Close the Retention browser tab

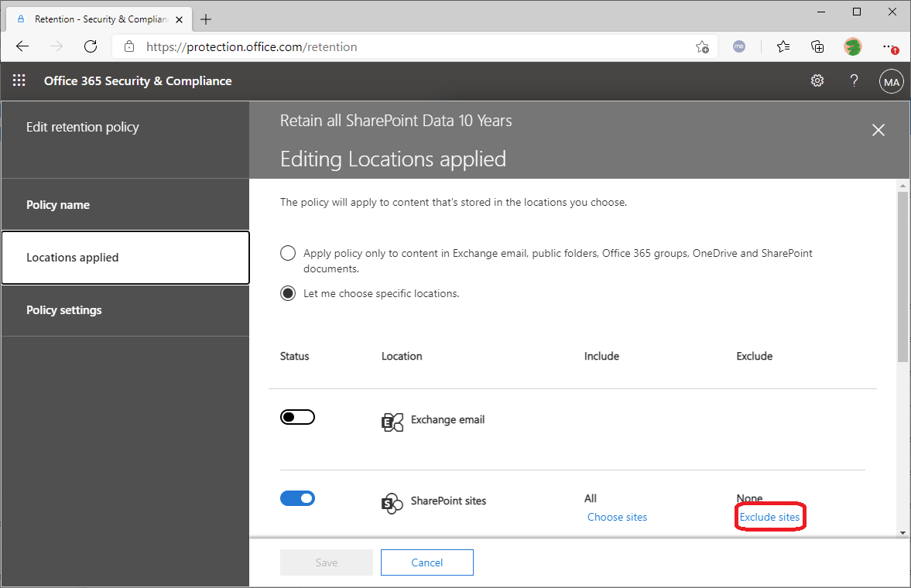point(179,19)
